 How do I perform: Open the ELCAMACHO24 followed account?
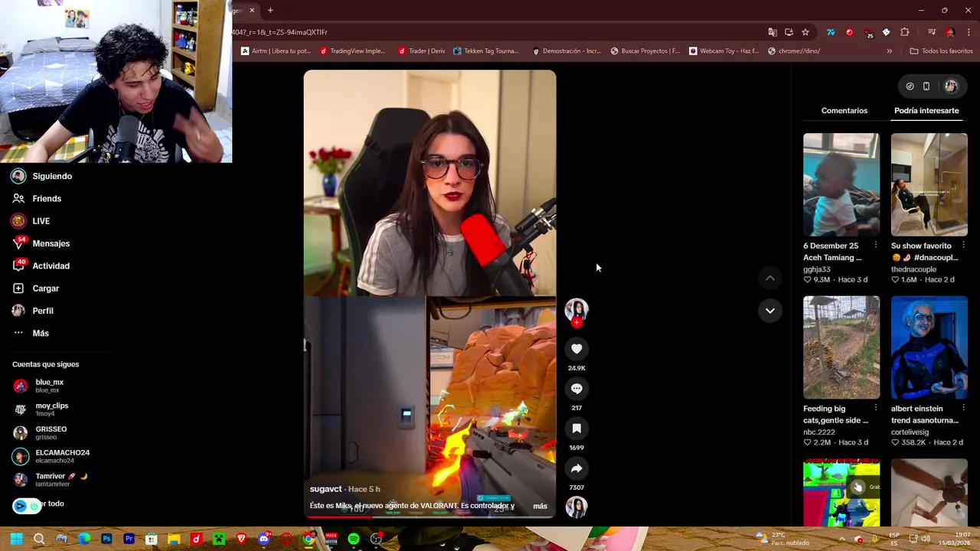pos(51,456)
